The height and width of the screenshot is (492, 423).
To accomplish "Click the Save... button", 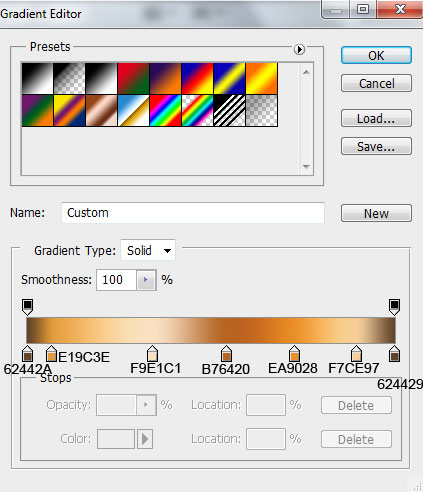I will tap(376, 146).
